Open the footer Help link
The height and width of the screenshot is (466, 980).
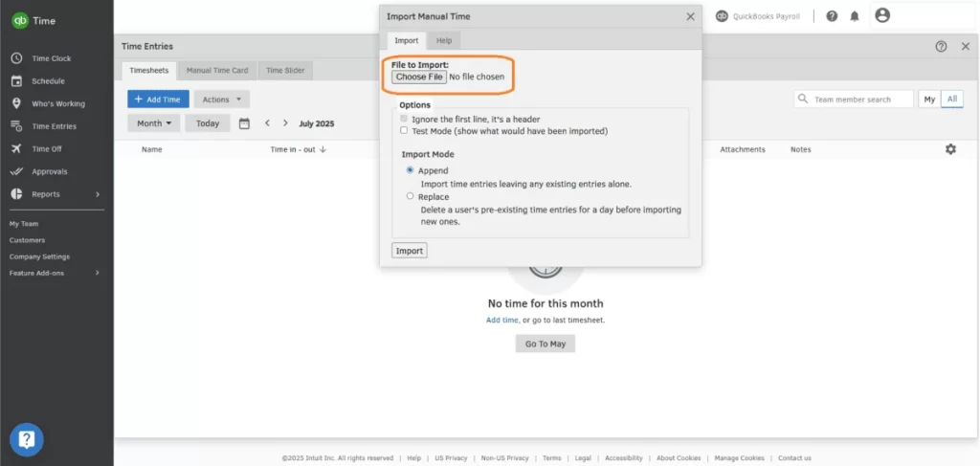click(x=413, y=458)
